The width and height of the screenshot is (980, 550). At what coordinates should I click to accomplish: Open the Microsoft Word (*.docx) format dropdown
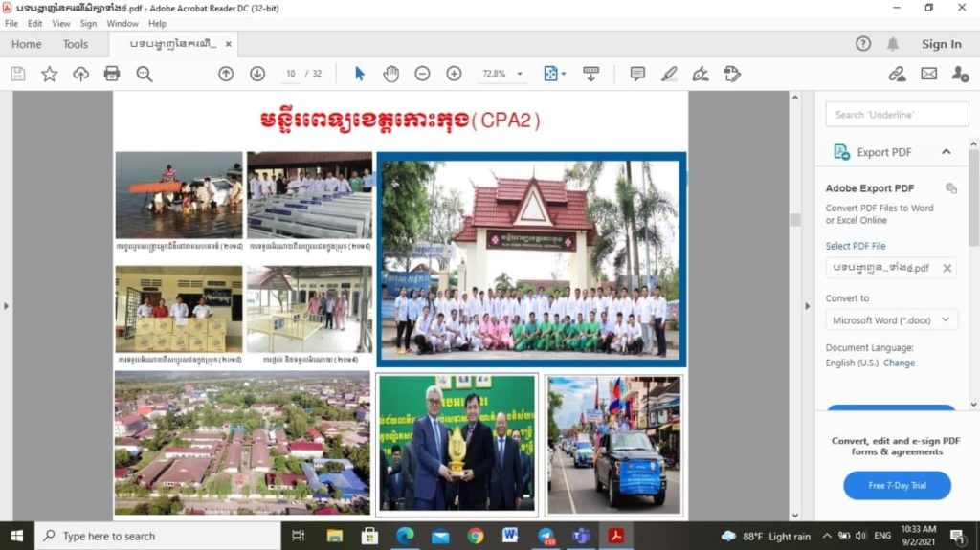point(892,320)
